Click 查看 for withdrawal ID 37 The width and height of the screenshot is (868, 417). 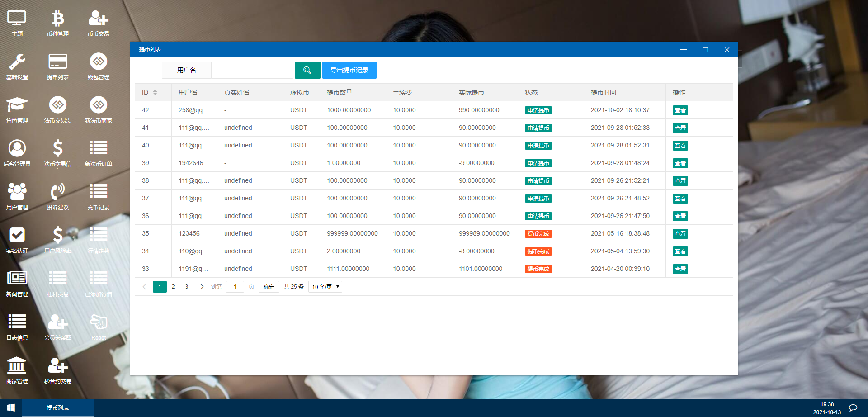[680, 199]
